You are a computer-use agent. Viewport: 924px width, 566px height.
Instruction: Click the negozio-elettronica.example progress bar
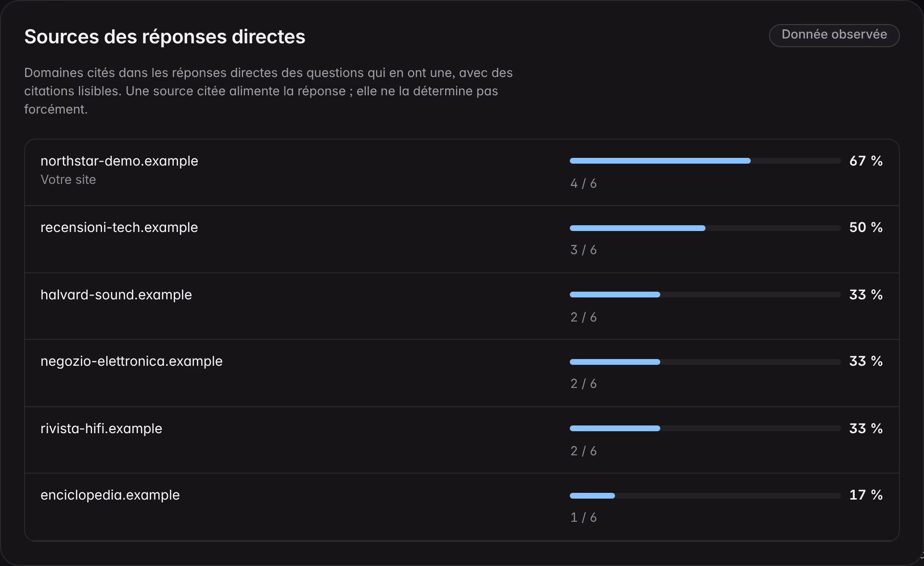pos(705,362)
